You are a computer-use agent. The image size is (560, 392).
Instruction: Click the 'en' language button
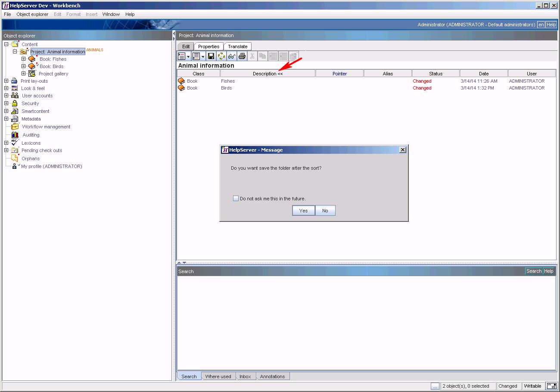coord(541,25)
